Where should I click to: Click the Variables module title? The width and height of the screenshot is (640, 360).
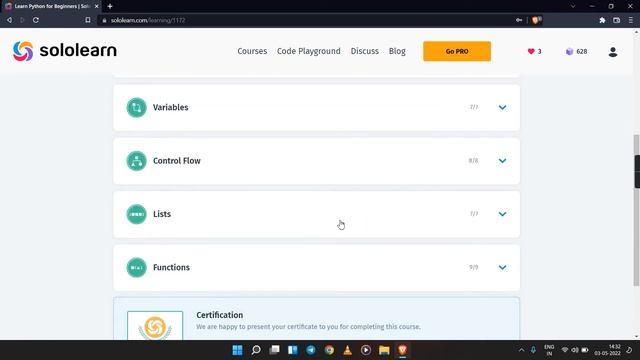click(x=171, y=107)
